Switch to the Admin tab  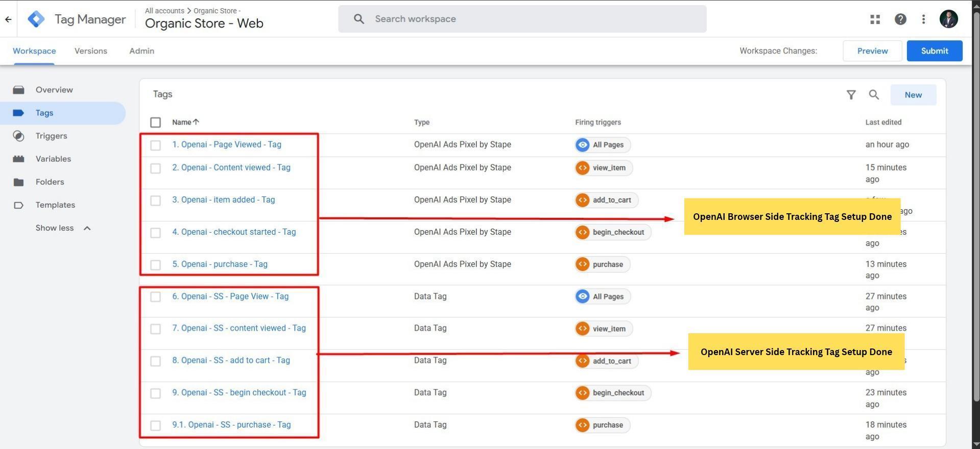[141, 51]
